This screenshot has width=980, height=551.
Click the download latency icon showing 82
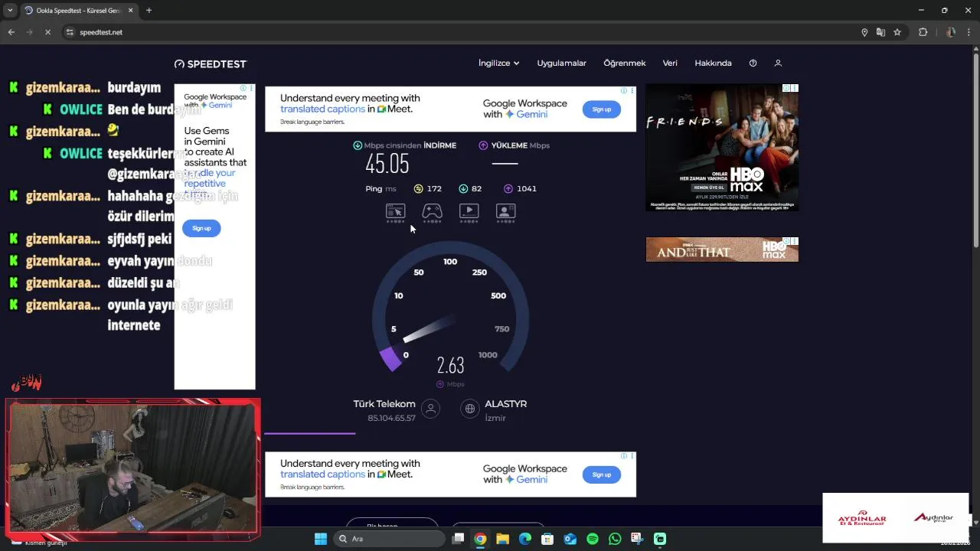click(463, 189)
